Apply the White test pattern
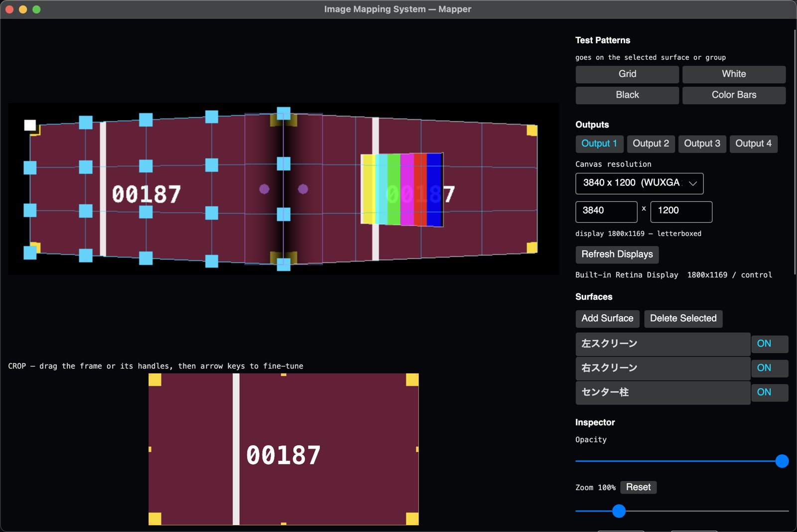The height and width of the screenshot is (532, 797). (734, 74)
